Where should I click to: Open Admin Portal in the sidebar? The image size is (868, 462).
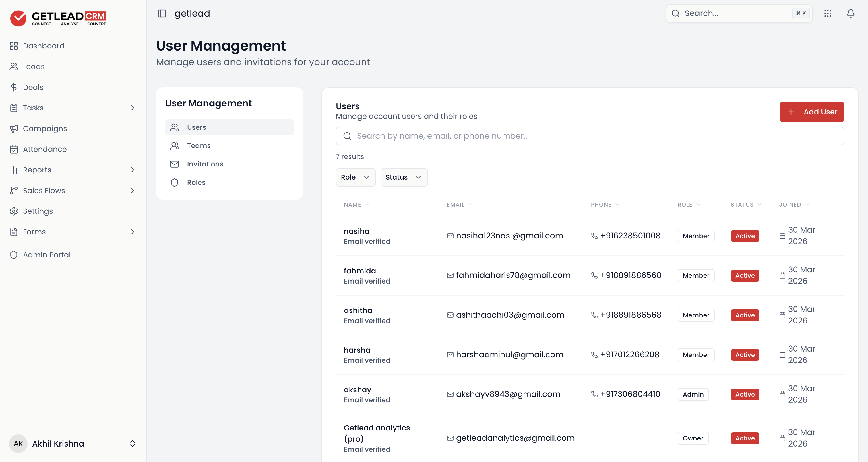coord(47,255)
